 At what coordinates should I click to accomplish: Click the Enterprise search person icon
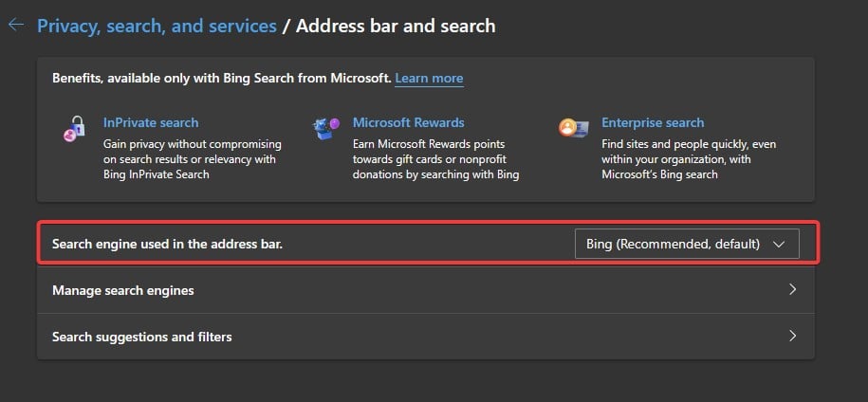tap(573, 128)
